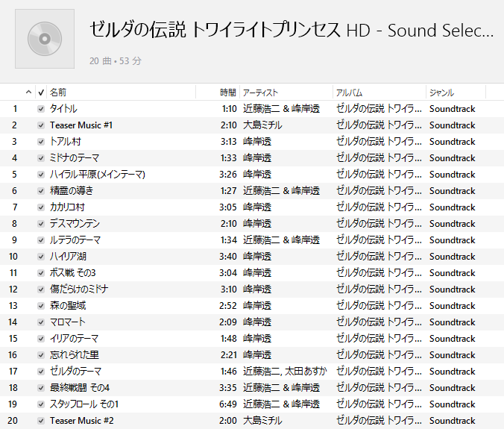Click the sort arrow in the header row
This screenshot has width=504, height=432.
click(x=29, y=93)
